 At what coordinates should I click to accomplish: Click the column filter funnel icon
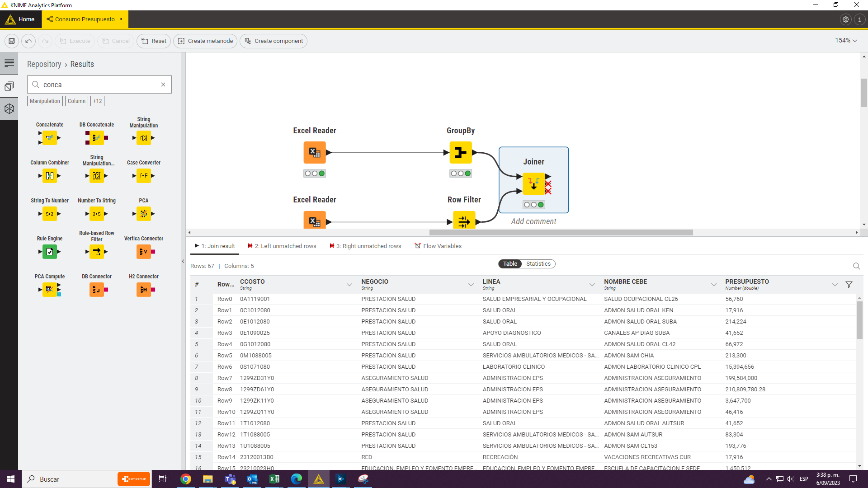849,285
